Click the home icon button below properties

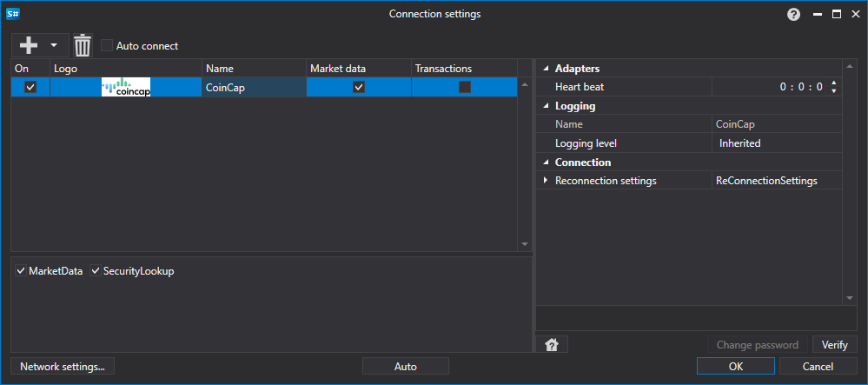coord(552,344)
